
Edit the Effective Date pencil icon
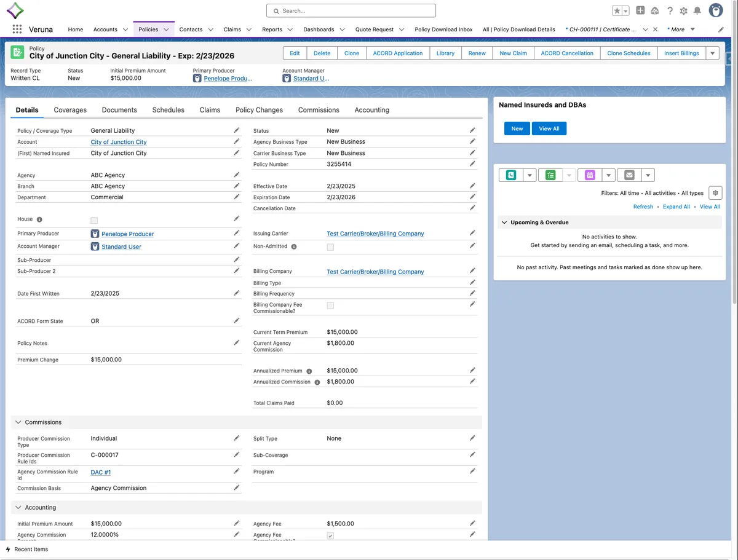point(472,186)
